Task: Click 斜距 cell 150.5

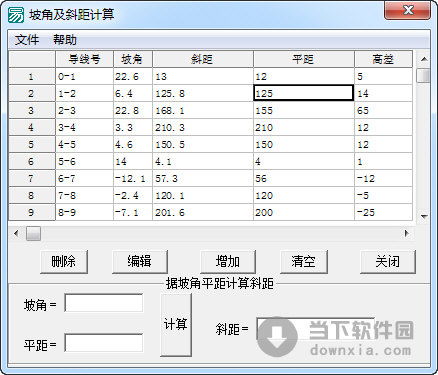Action: [203, 145]
